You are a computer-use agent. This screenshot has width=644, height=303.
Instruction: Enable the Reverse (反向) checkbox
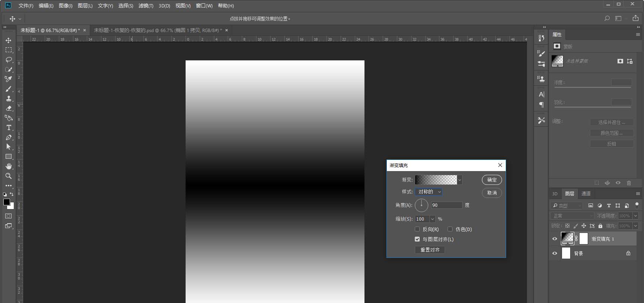417,229
